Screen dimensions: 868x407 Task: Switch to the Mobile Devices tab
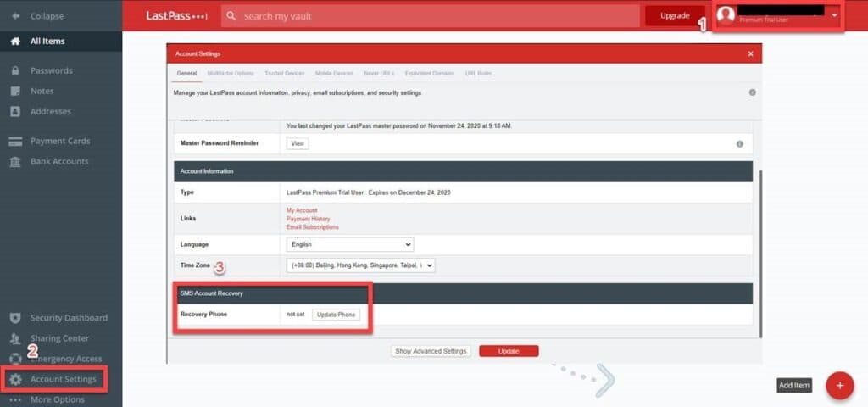click(x=334, y=74)
